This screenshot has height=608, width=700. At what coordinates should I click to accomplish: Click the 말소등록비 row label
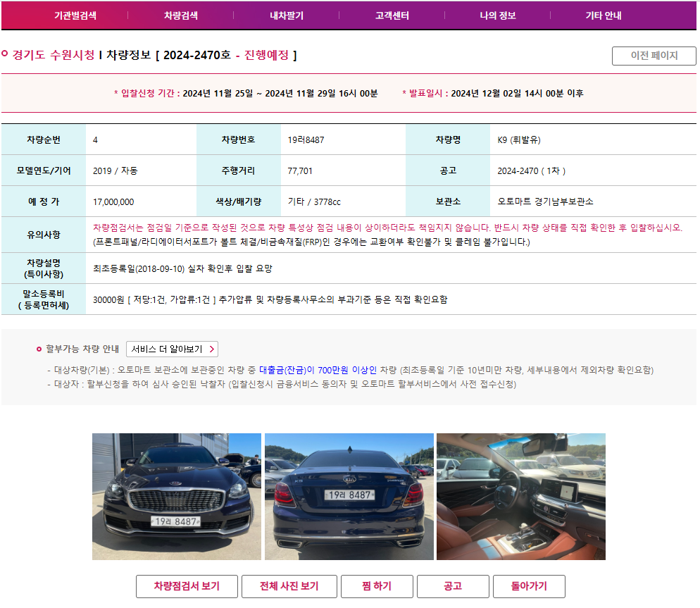point(44,299)
